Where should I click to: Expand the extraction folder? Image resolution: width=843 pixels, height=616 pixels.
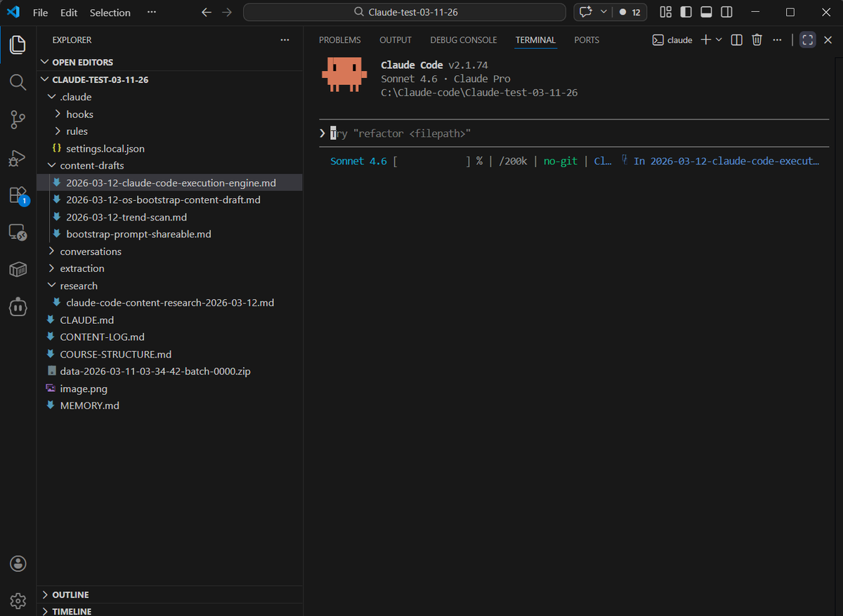[x=169, y=268]
